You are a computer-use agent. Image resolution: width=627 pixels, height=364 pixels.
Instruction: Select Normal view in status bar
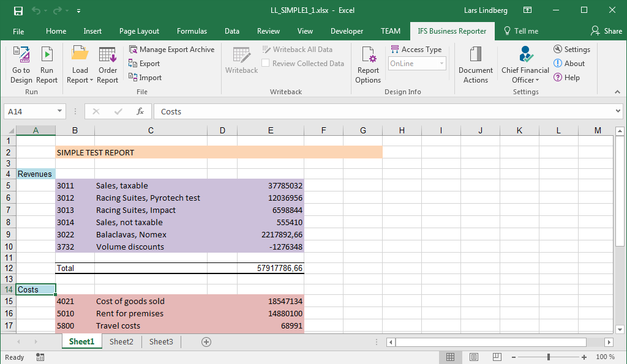coord(450,357)
